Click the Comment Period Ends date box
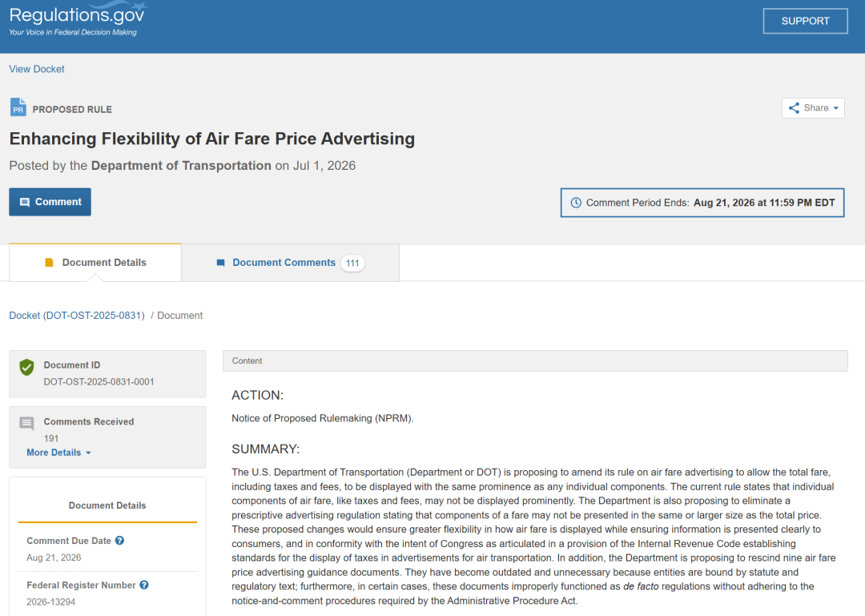Screen dimensions: 865x616 click(702, 203)
